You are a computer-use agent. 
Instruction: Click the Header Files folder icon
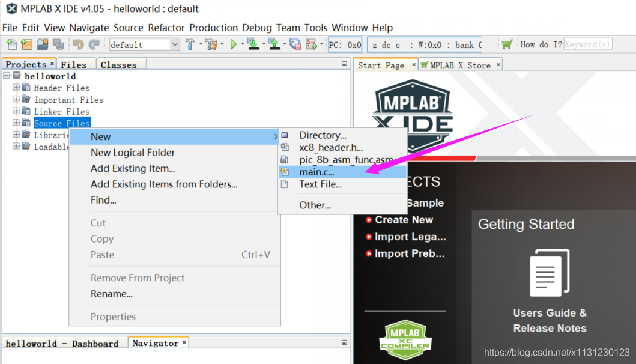(26, 87)
